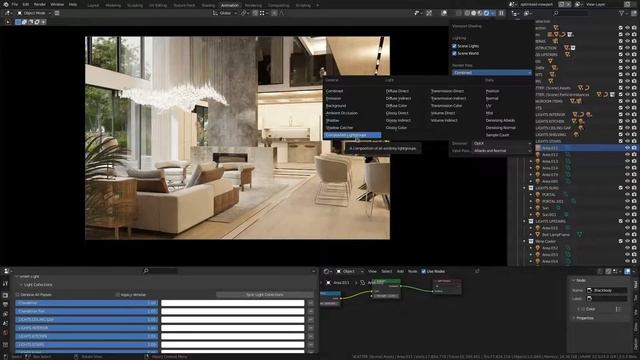Viewport: 640px width, 360px height.
Task: Open Tool properties tab icon
Action: click(x=5, y=284)
